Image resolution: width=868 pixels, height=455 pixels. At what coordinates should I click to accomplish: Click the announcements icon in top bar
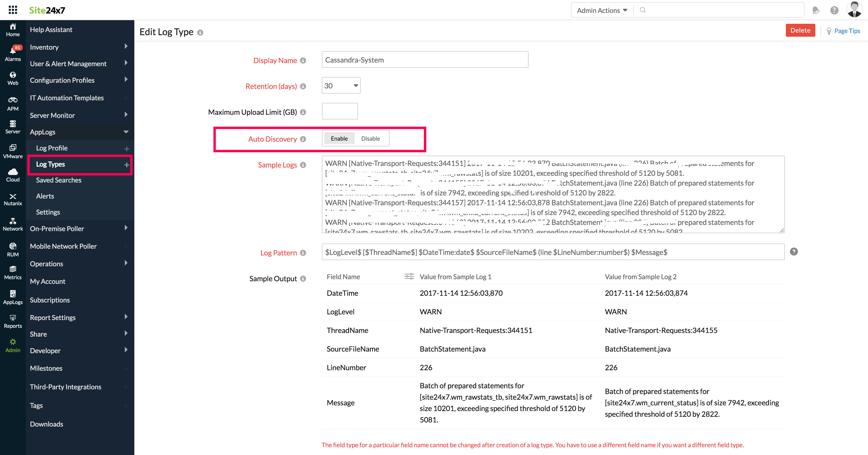pyautogui.click(x=816, y=10)
